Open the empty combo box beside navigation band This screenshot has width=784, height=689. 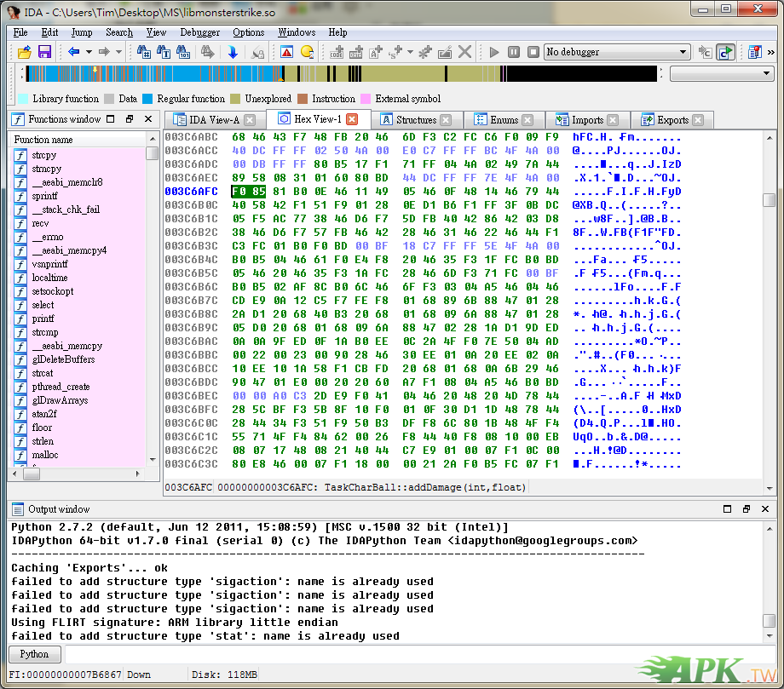(x=765, y=74)
